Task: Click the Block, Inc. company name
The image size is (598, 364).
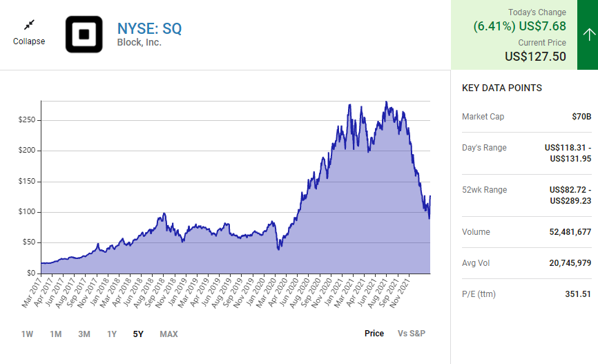Action: click(x=139, y=42)
